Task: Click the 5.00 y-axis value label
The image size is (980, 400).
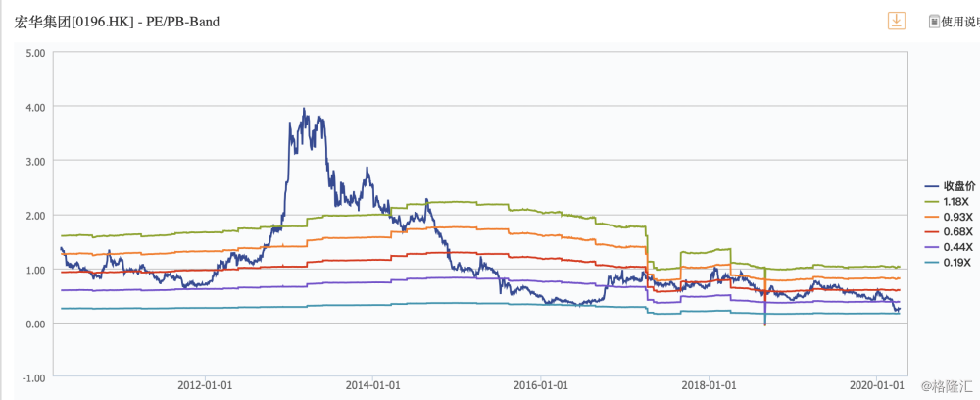Action: [35, 52]
